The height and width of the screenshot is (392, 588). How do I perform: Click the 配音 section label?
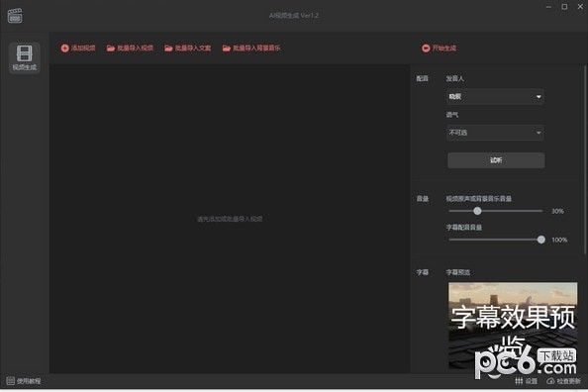(x=423, y=78)
